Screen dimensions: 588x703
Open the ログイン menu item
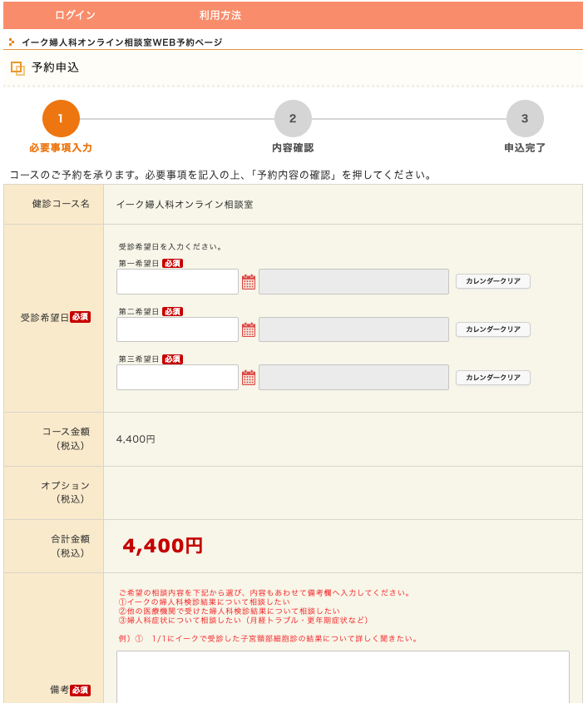coord(75,15)
